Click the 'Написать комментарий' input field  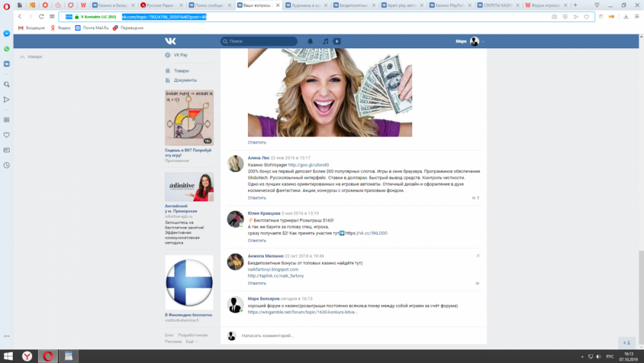(x=348, y=335)
